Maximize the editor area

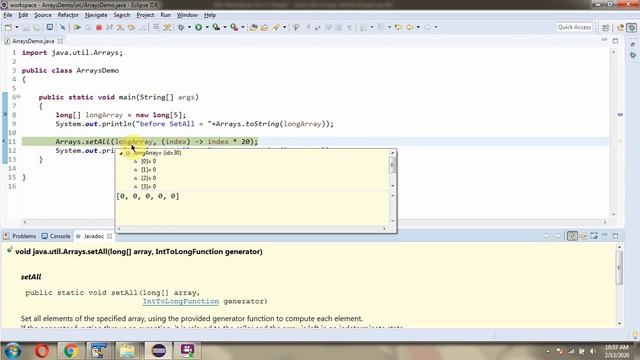coord(616,40)
